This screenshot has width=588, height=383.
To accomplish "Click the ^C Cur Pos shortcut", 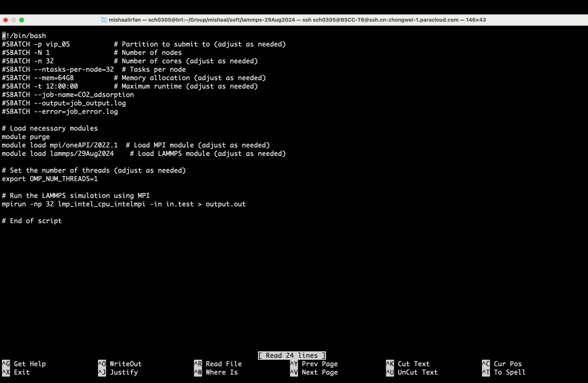I will coord(502,364).
